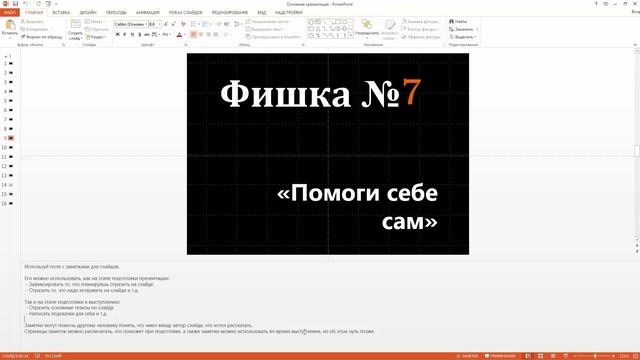Viewport: 640px width, 360px height.
Task: Open Text Direction (Направление текста) menu
Action: 268,22
